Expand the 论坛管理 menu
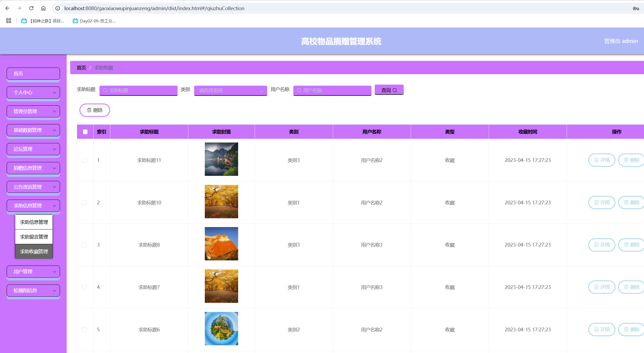The width and height of the screenshot is (644, 353). (33, 149)
